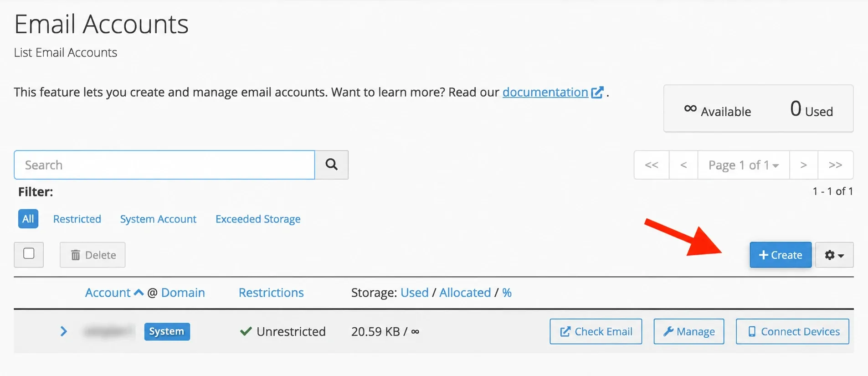Go to next page with > button

tap(804, 165)
